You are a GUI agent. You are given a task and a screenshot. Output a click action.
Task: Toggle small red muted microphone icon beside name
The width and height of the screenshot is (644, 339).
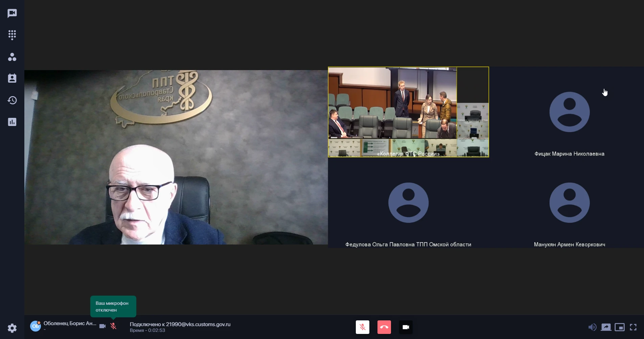pos(113,326)
